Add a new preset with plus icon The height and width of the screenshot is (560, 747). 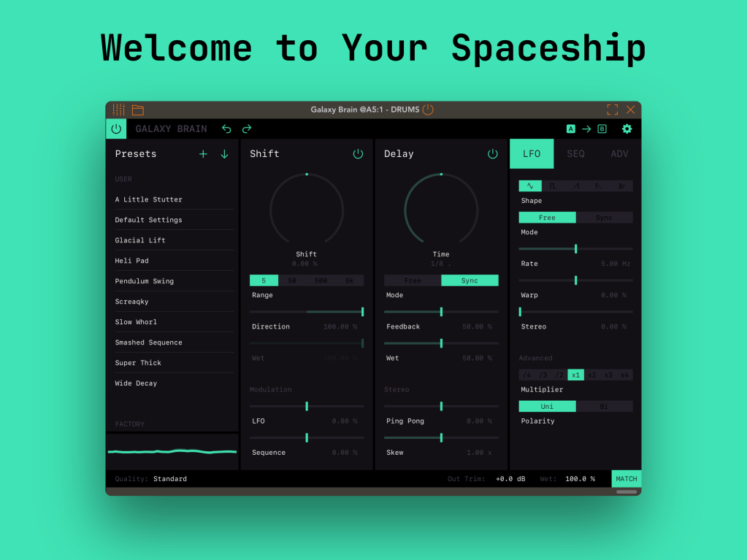[x=203, y=154]
